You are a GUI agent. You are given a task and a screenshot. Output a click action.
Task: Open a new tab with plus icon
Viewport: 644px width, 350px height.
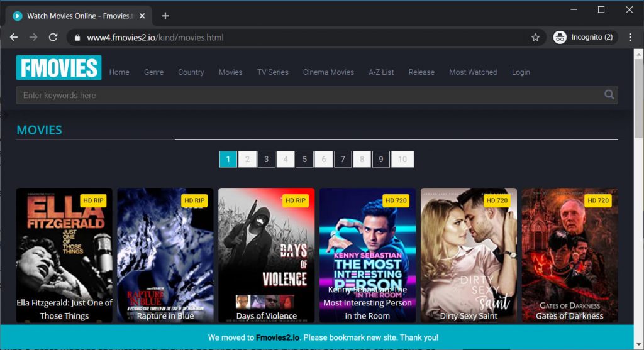click(165, 16)
